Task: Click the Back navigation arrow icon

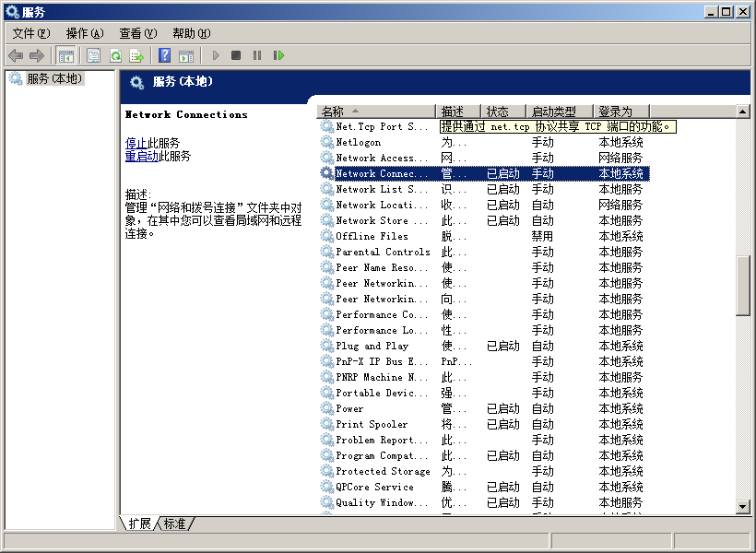Action: (x=16, y=55)
